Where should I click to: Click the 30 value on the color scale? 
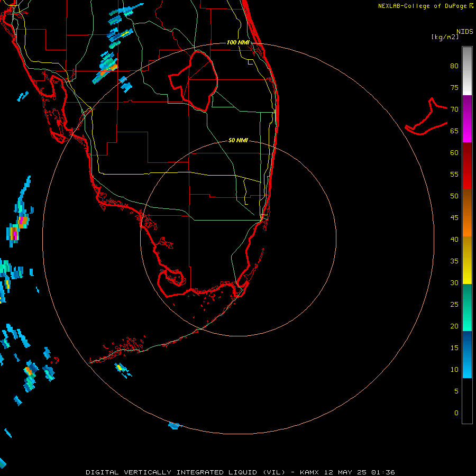coord(454,282)
